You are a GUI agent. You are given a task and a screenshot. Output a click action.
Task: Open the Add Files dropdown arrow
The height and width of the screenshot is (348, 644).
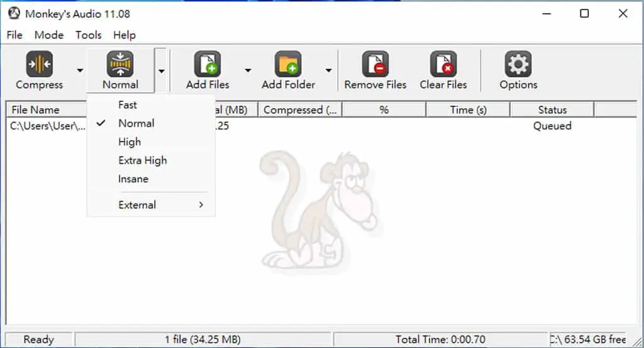point(248,70)
